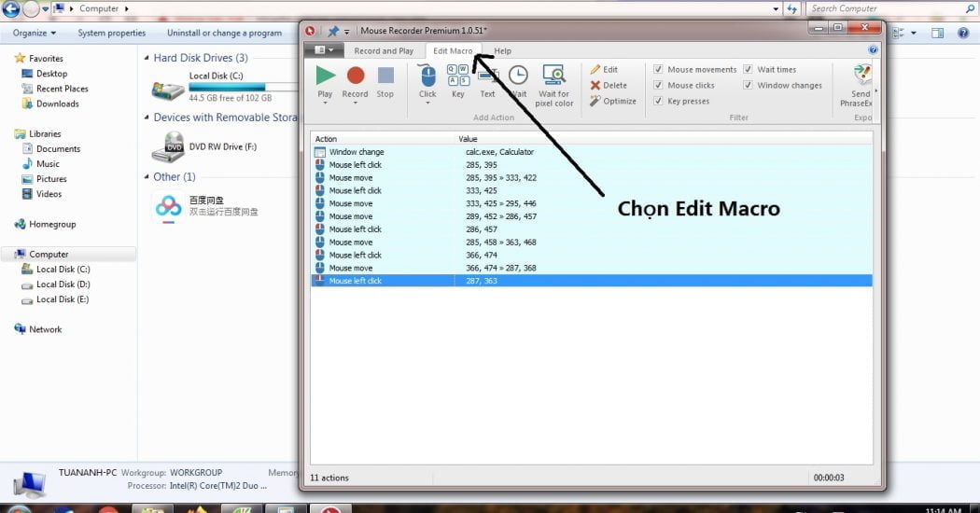Viewport: 980px width, 513px height.
Task: Halt recording using the Stop icon
Action: point(385,76)
